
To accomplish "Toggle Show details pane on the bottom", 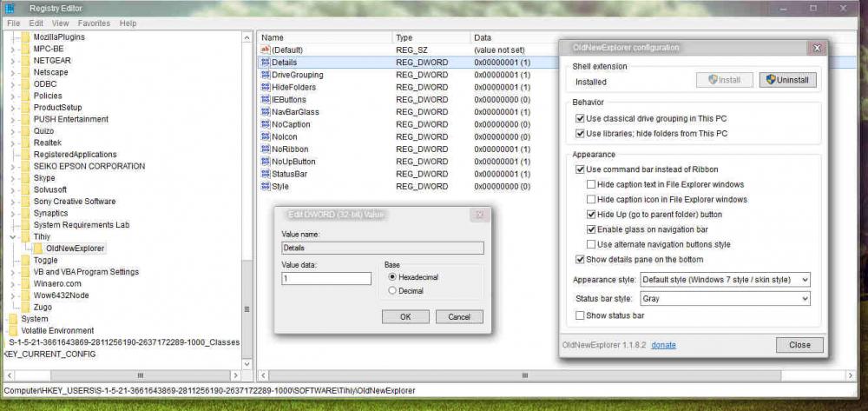I will [580, 259].
